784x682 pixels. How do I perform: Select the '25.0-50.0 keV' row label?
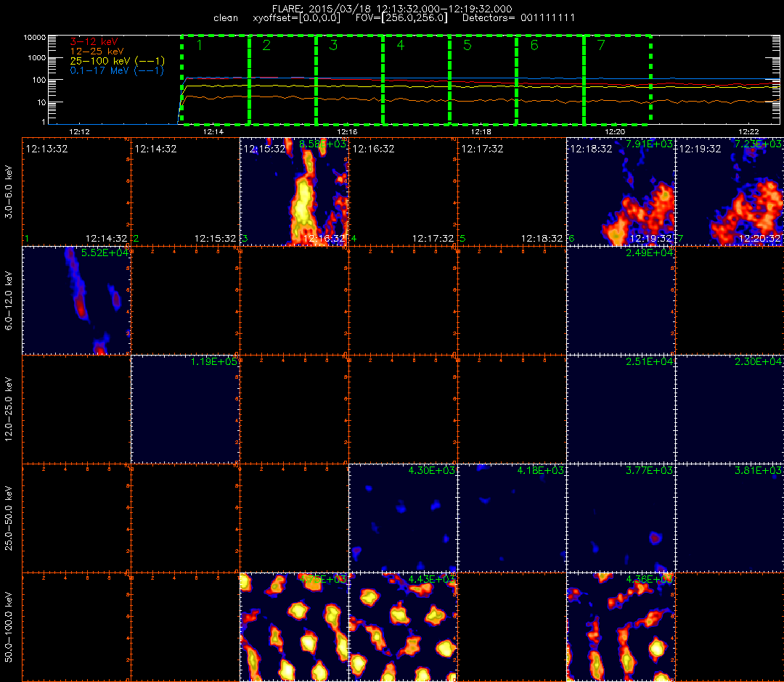coord(9,518)
